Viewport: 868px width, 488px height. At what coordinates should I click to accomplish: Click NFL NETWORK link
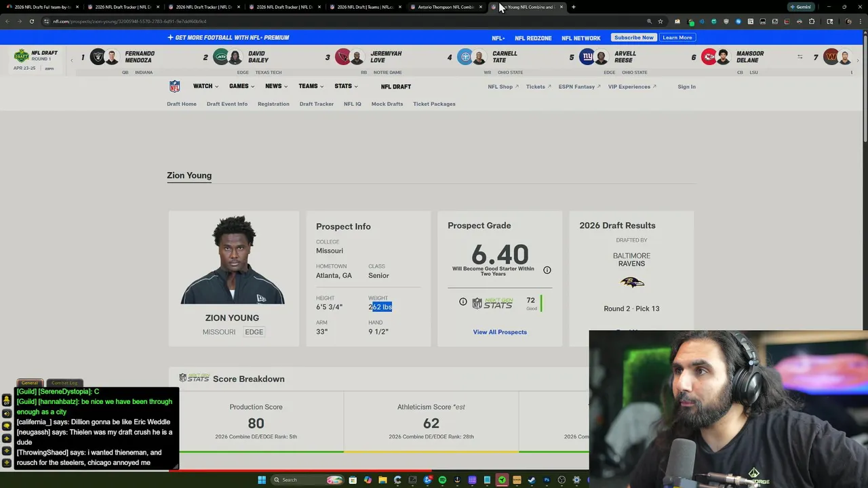pyautogui.click(x=581, y=38)
